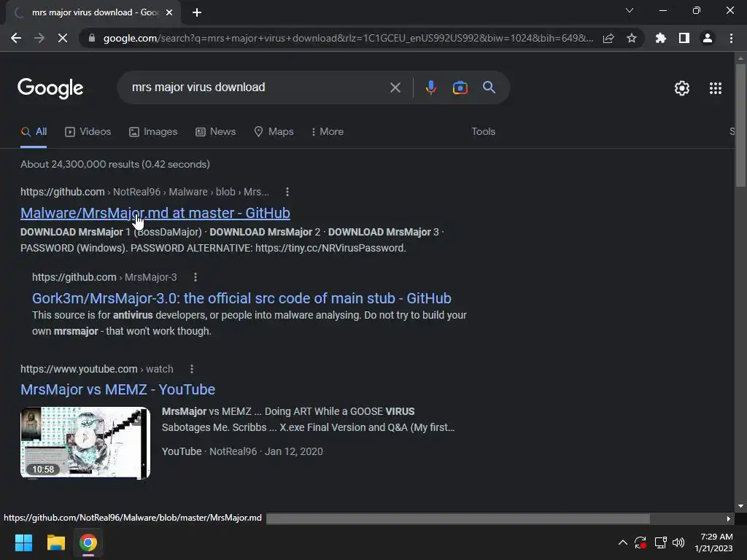Share this page via share icon
The height and width of the screenshot is (560, 747).
point(608,38)
